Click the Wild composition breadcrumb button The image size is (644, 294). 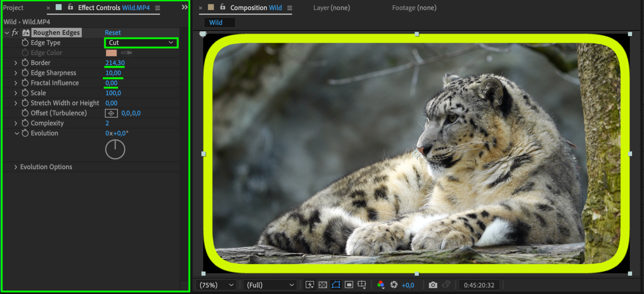pyautogui.click(x=216, y=23)
